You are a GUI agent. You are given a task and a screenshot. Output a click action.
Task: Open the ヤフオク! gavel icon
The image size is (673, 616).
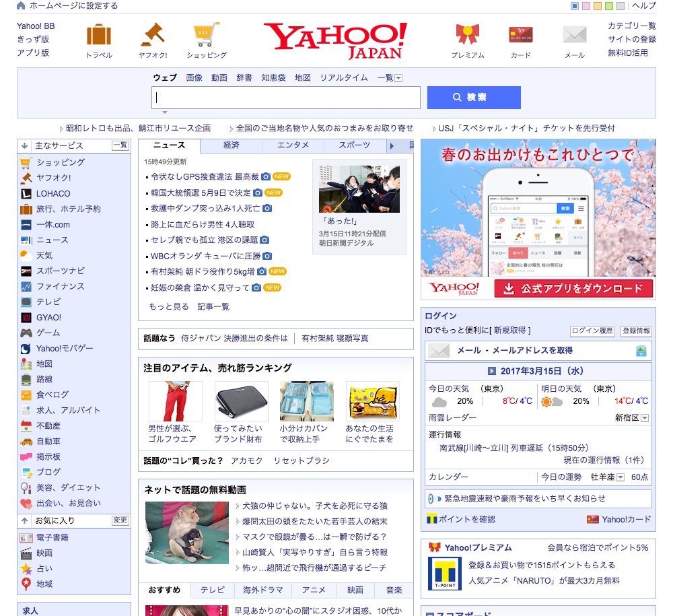pos(153,34)
